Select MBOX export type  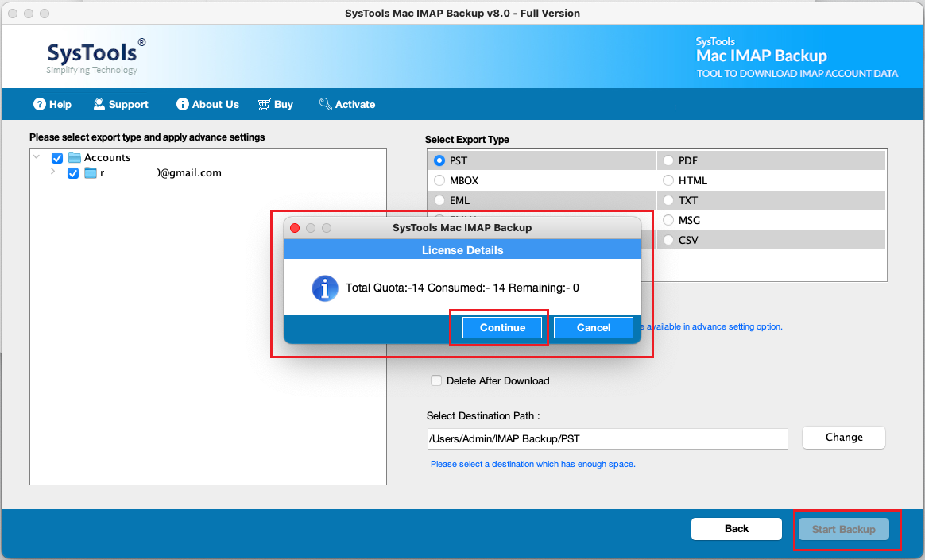[439, 180]
